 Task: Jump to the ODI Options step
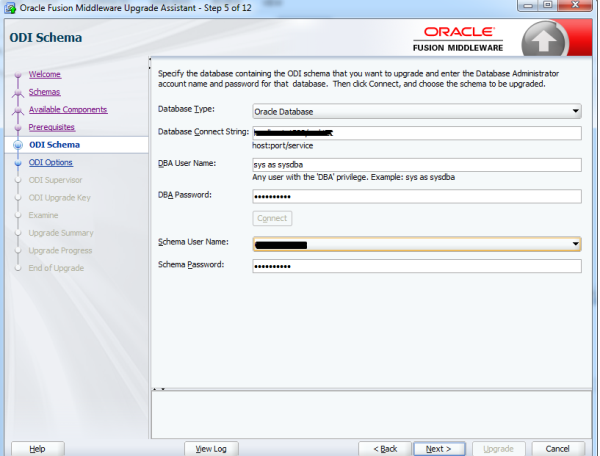(x=51, y=162)
